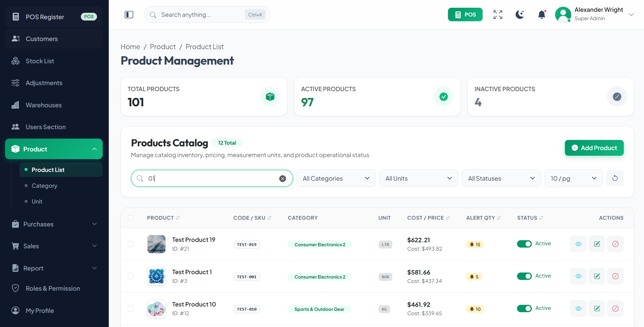This screenshot has width=644, height=327.
Task: Toggle Active status for Test Product 19
Action: pyautogui.click(x=524, y=244)
